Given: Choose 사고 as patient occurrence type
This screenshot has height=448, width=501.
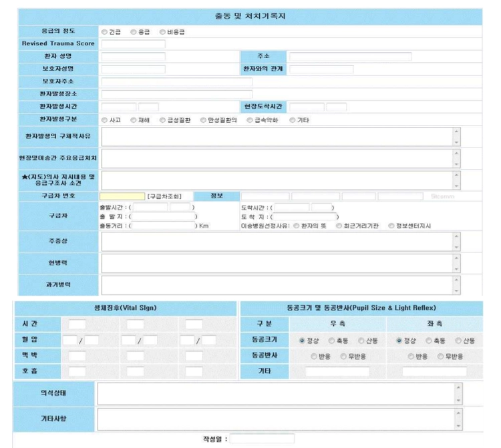Looking at the screenshot, I should [x=104, y=120].
